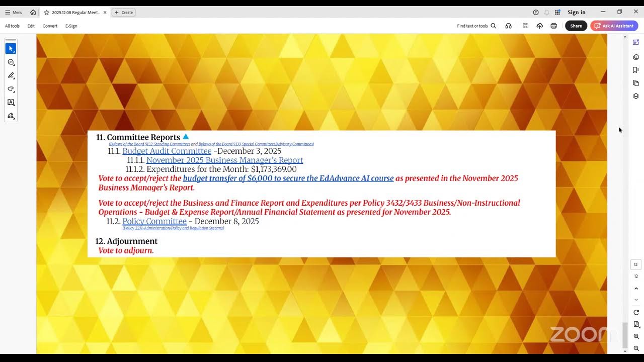This screenshot has height=362, width=644.
Task: Click the text 'Expenditures for the Month: $1,173,369.00'
Action: pos(221,169)
